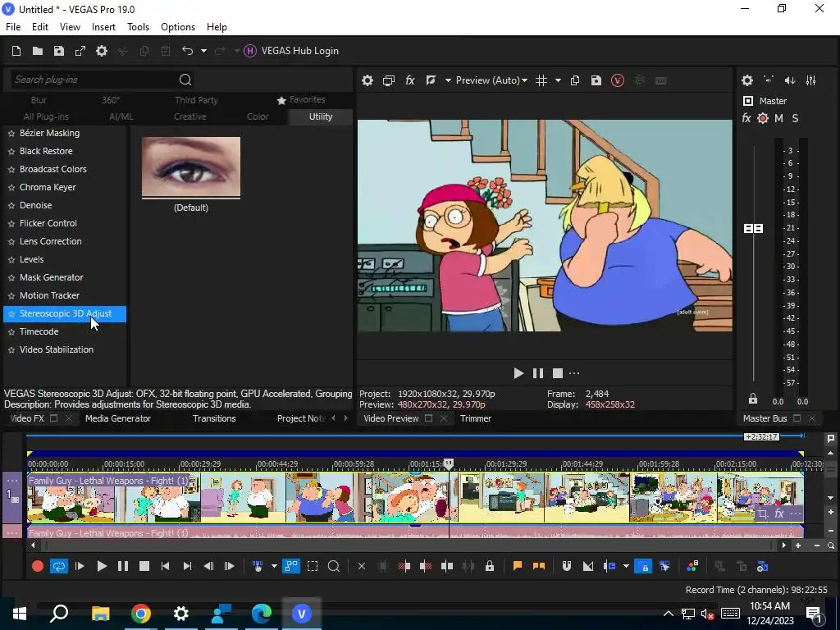Toggle the preview overlays grid icon

(x=541, y=80)
